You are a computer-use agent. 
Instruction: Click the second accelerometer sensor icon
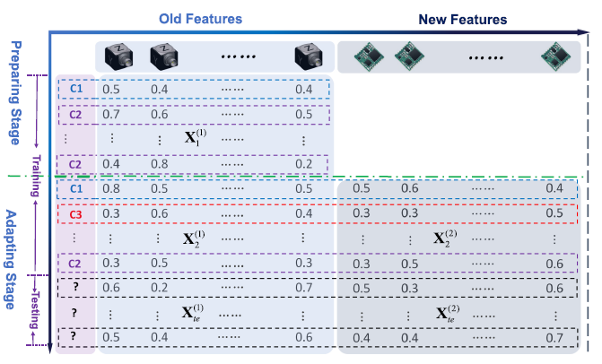(x=161, y=57)
